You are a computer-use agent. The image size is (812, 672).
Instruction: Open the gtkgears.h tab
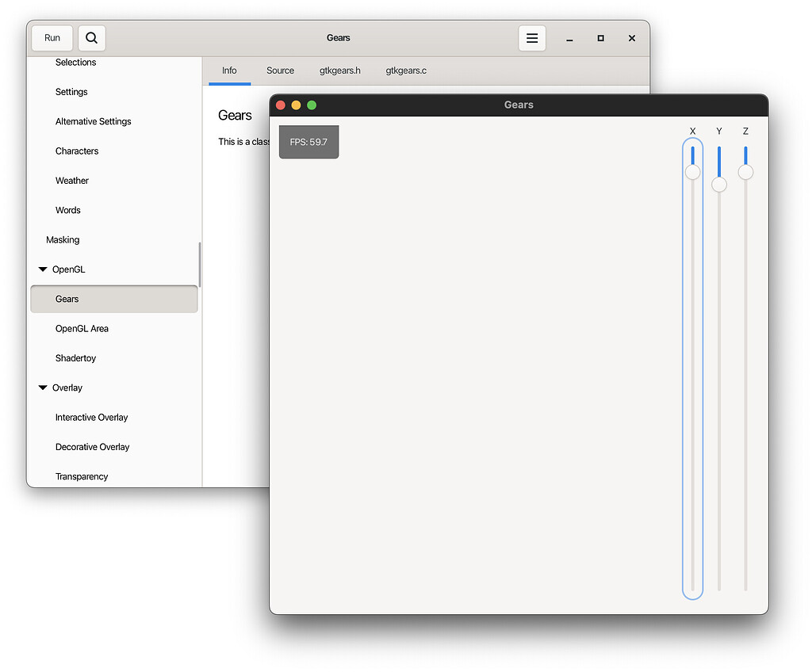pos(339,71)
